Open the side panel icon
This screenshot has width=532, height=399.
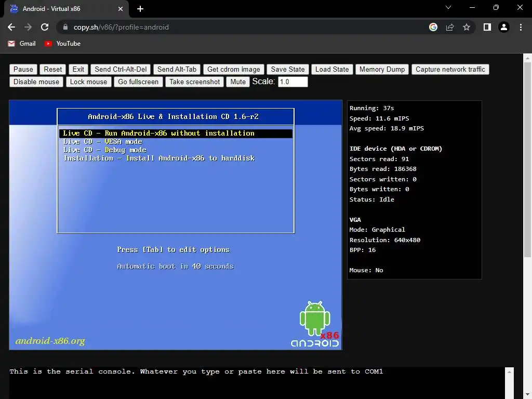pos(487,27)
